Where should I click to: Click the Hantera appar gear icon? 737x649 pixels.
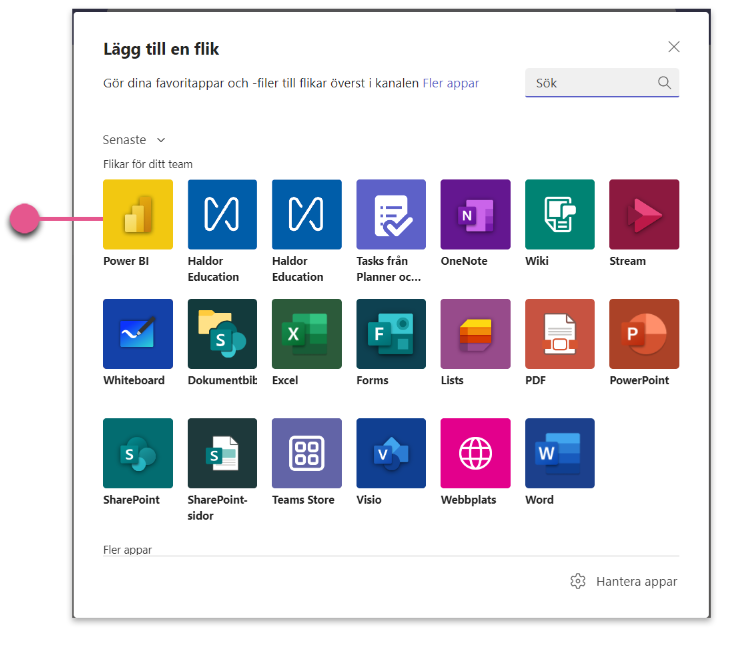(578, 581)
